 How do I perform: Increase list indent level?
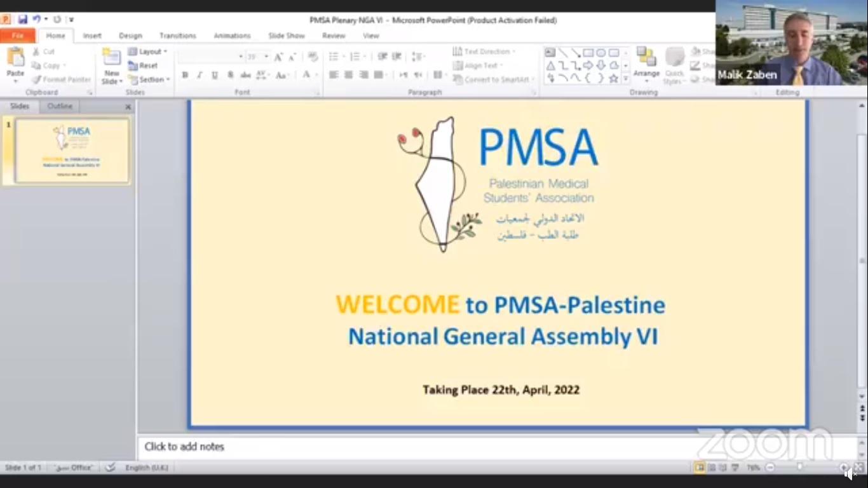[x=397, y=57]
